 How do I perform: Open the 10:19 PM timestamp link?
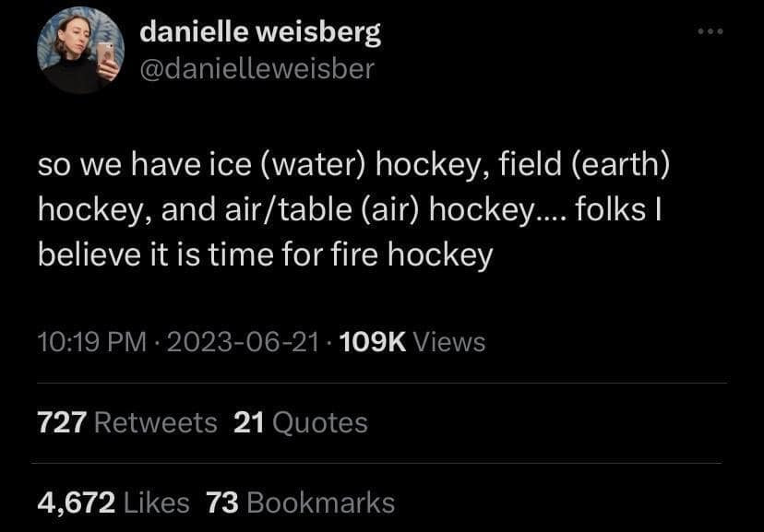91,342
